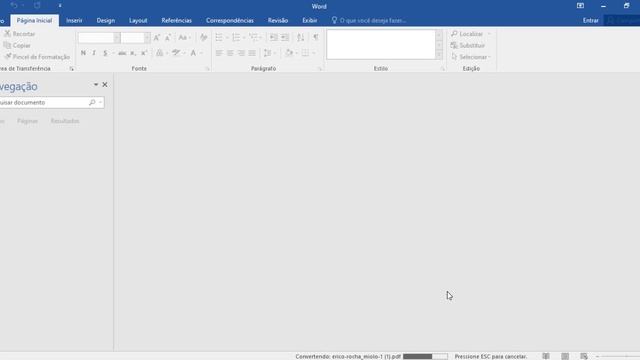Open line spacing options
Screen dimensions: 640x360
click(x=269, y=53)
